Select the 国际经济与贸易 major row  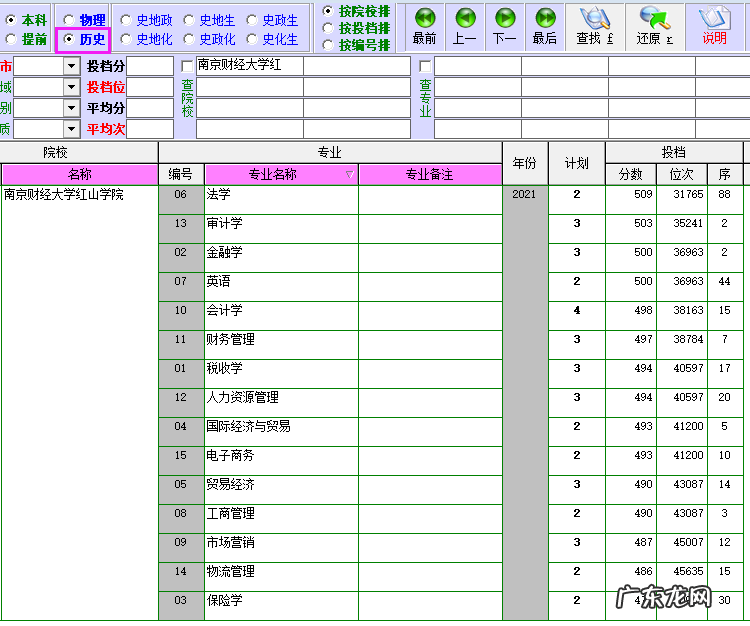tap(282, 432)
